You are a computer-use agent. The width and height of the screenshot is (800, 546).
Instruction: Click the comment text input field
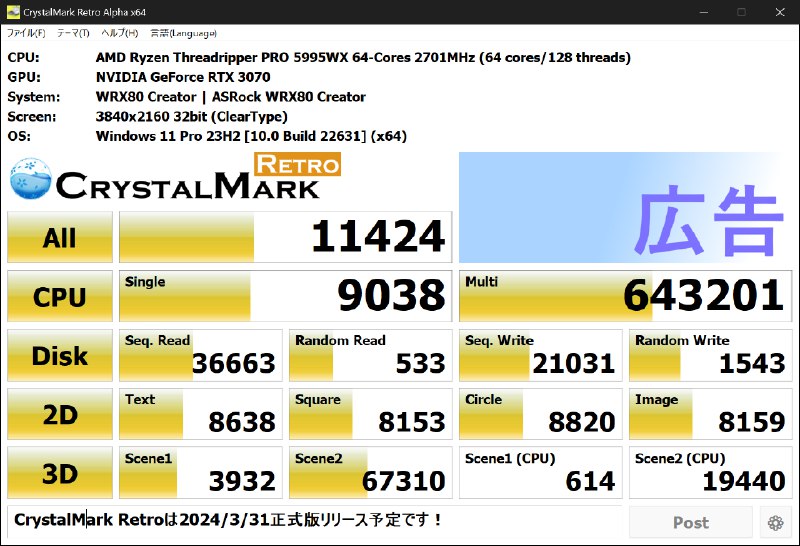tap(315, 520)
